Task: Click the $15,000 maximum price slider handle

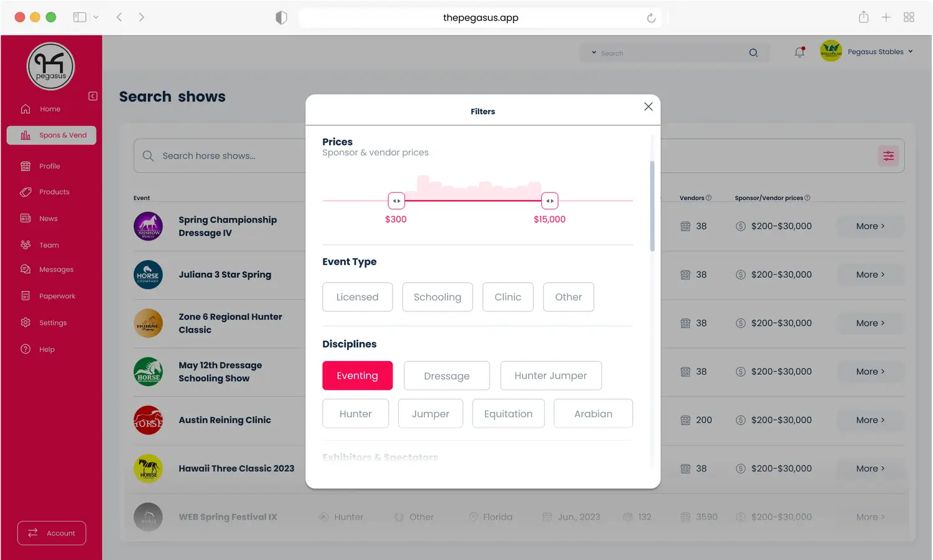Action: click(549, 201)
